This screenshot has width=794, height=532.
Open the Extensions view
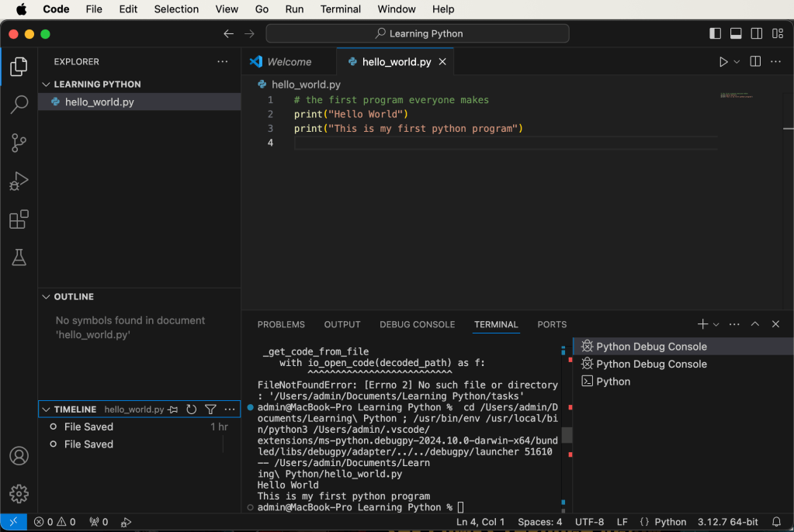(19, 219)
